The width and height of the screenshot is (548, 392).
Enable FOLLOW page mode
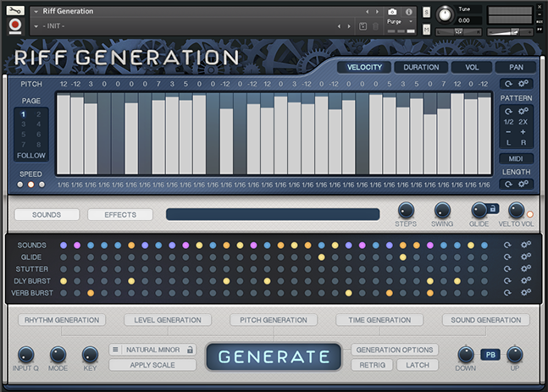31,156
